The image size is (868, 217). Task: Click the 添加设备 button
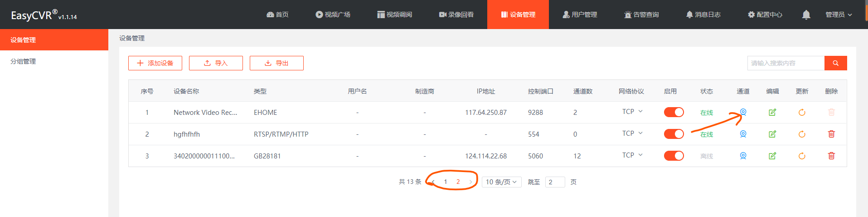(155, 63)
